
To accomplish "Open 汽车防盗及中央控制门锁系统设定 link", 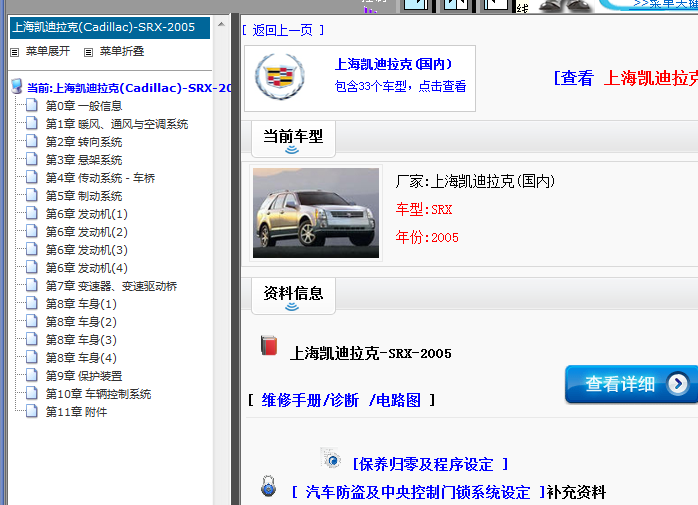I will (418, 492).
